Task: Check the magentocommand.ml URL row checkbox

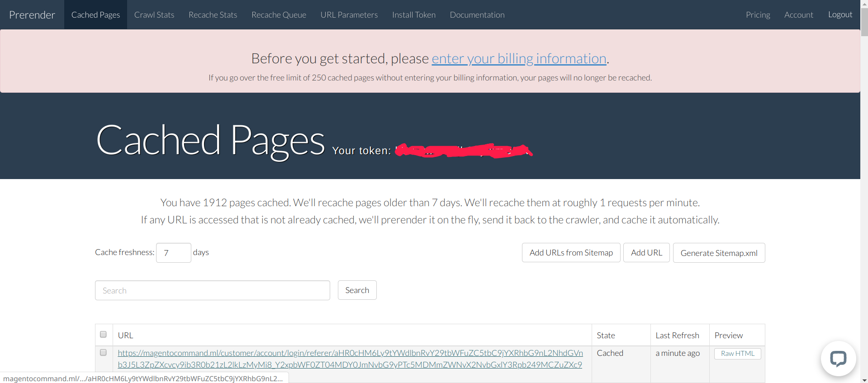Action: coord(103,353)
